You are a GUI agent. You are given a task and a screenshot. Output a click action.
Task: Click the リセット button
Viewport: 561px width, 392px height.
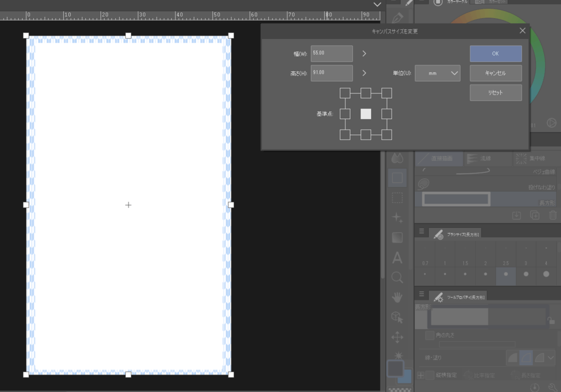(x=496, y=93)
